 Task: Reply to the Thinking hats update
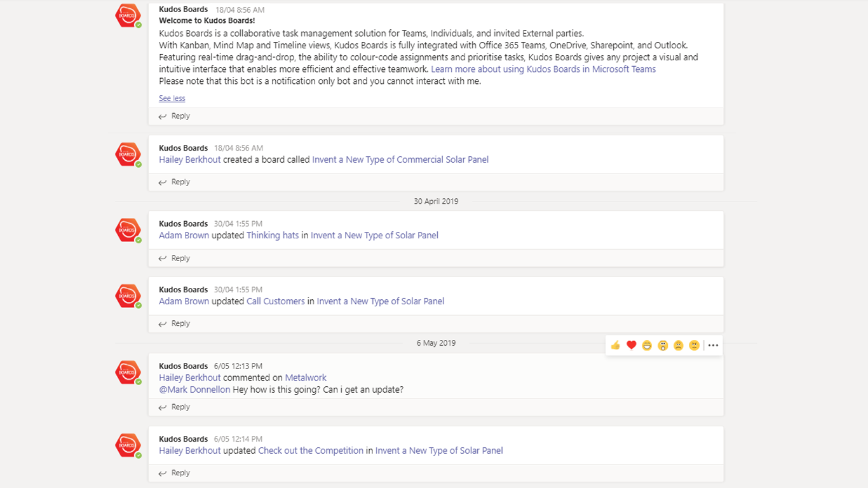[x=174, y=259]
